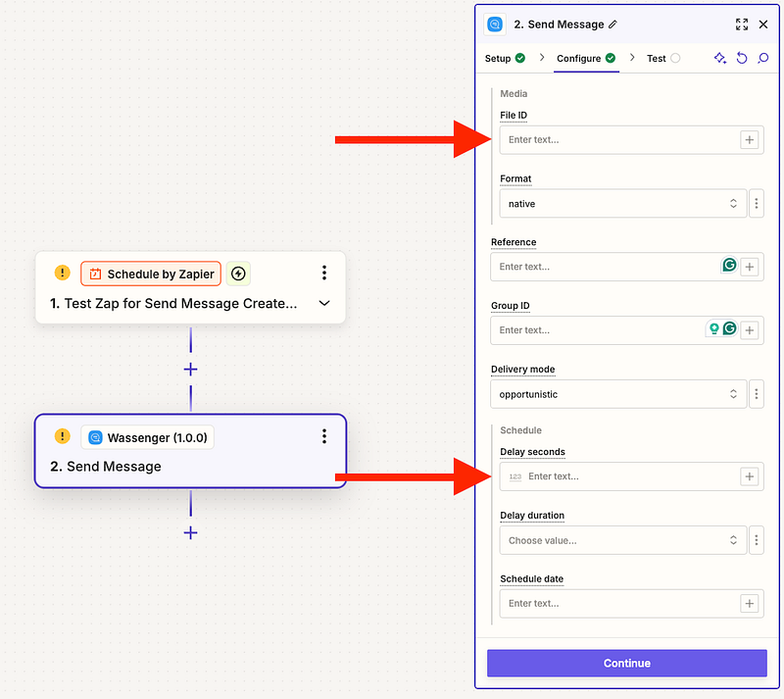
Task: Click the plus icon in File ID field
Action: point(750,140)
